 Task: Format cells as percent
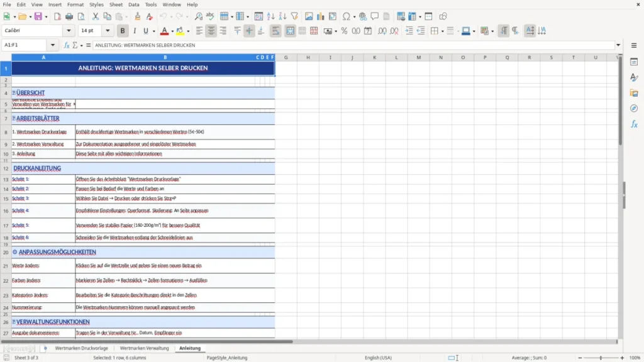click(x=344, y=31)
